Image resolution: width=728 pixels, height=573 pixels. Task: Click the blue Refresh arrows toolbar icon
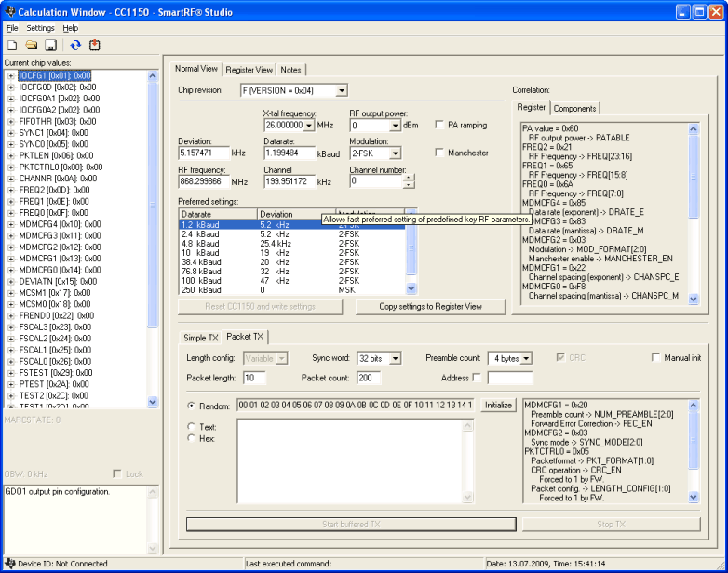point(75,45)
